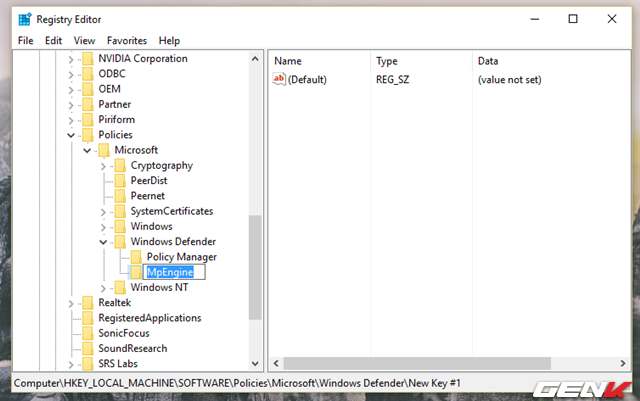Click the SRS Labs folder icon
This screenshot has height=401, width=640.
88,364
